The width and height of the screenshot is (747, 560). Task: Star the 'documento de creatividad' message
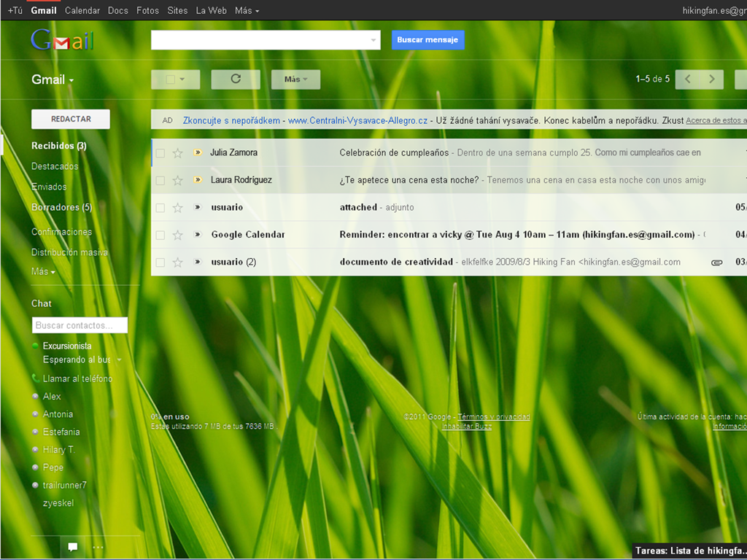point(178,262)
